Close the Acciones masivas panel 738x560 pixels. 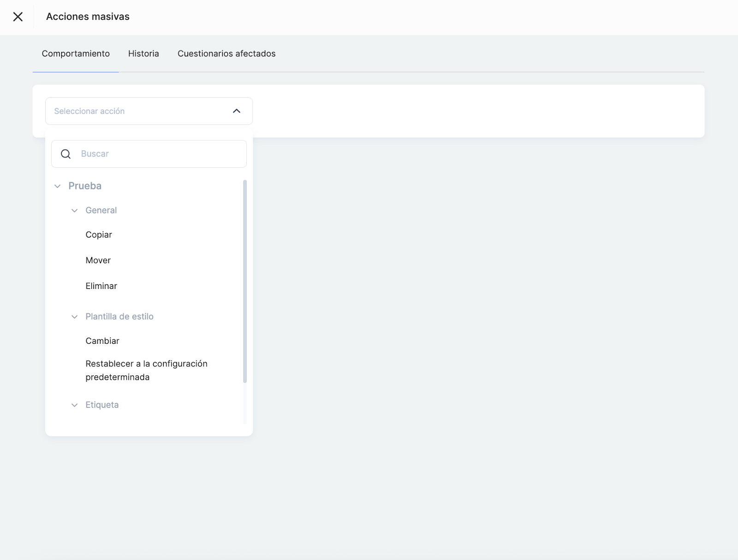18,17
